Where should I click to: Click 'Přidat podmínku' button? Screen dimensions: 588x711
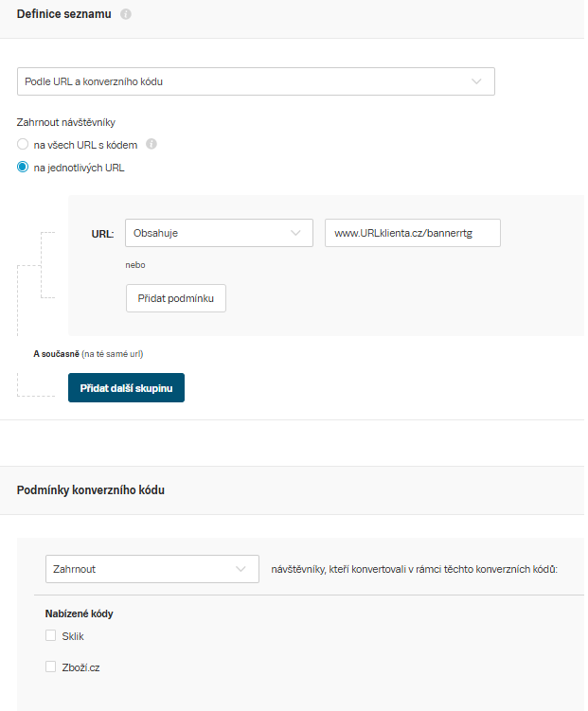pos(176,298)
